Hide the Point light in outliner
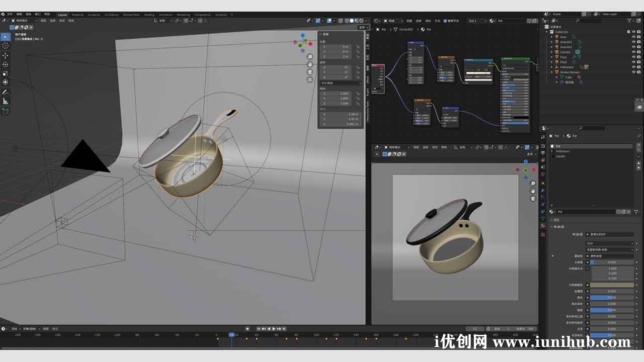The height and width of the screenshot is (362, 644). pyautogui.click(x=633, y=62)
